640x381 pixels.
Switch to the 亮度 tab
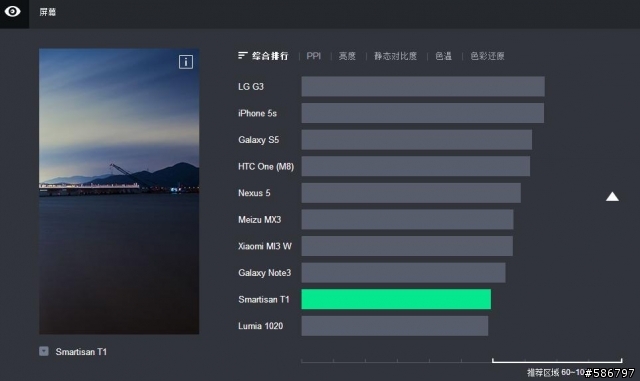point(347,56)
